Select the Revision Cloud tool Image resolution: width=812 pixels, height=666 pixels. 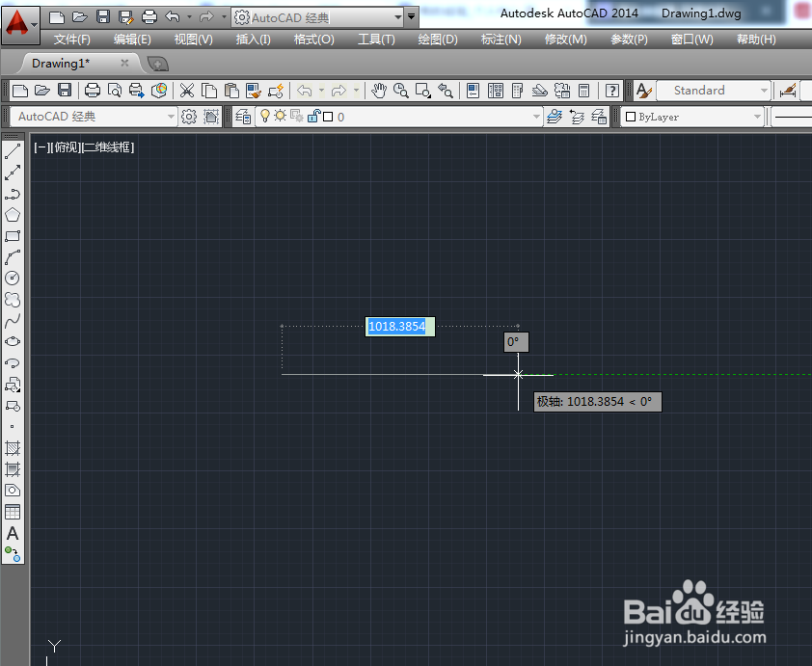13,300
